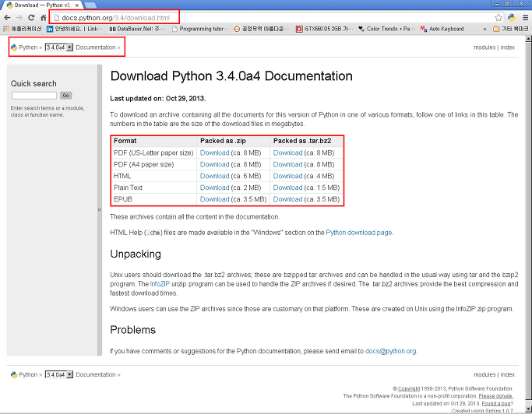Image resolution: width=532 pixels, height=414 pixels.
Task: Open the top modules link
Action: (x=484, y=47)
